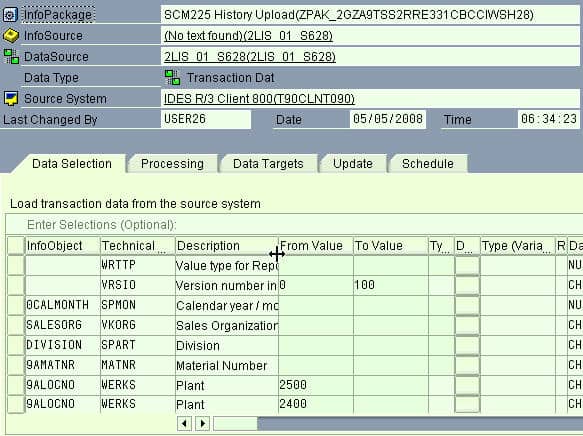Click the Source System monitor icon
The height and width of the screenshot is (436, 583).
[x=11, y=98]
